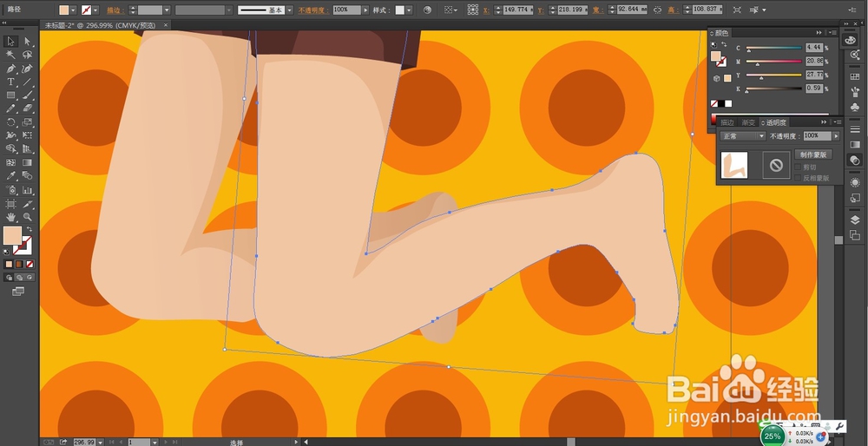Select the 透明度 panel tab
Viewport: 868px width, 446px height.
coord(775,123)
